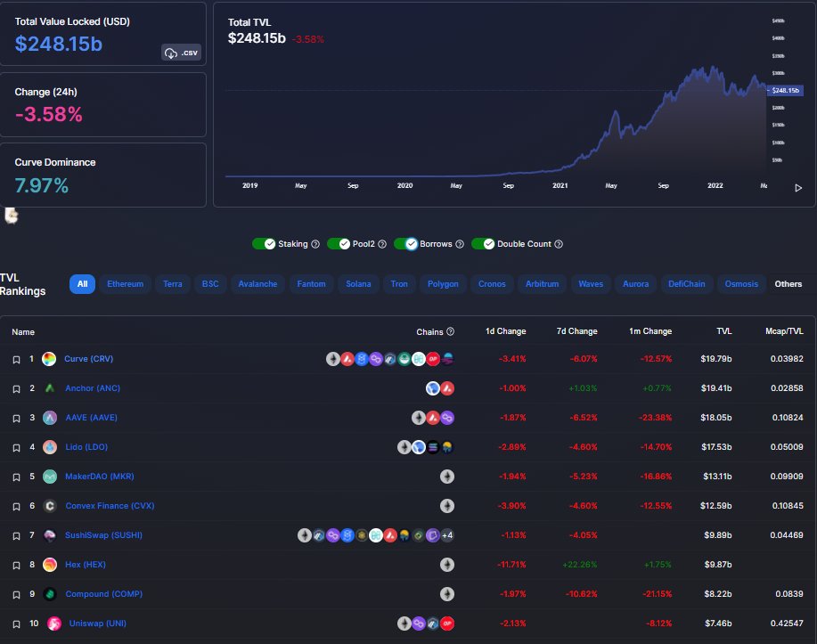Click the Ethereum chain icon in MakerDAO row

pos(447,477)
